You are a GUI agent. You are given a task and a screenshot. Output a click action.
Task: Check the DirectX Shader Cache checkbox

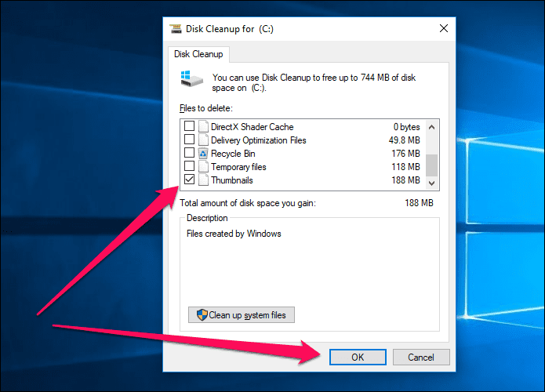click(x=189, y=125)
